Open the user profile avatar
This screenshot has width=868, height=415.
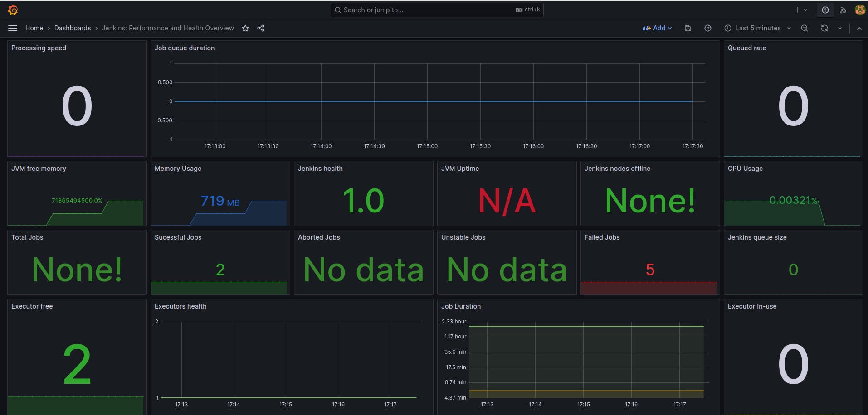(860, 10)
